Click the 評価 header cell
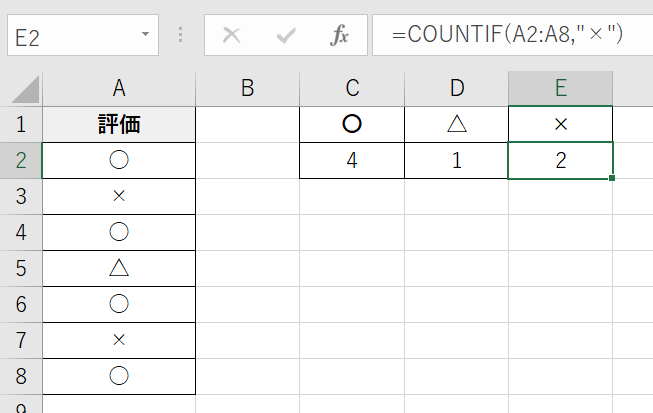The image size is (653, 413). click(119, 125)
